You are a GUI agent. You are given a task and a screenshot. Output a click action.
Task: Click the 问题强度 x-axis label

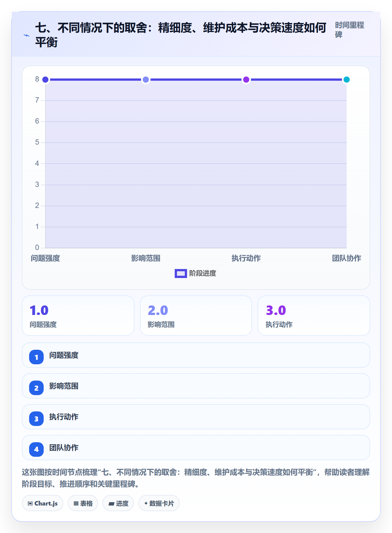45,258
